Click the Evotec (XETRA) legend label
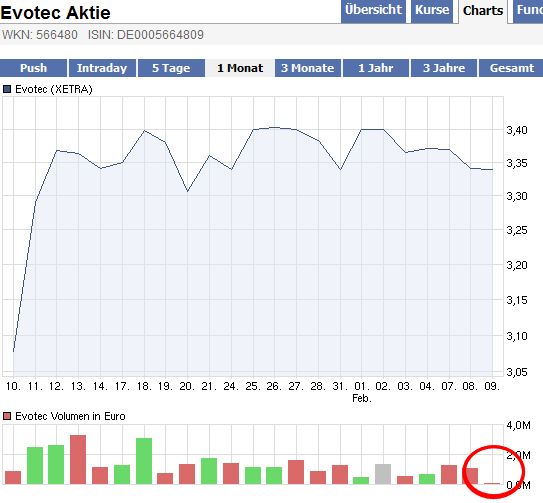Image resolution: width=543 pixels, height=503 pixels. click(54, 89)
